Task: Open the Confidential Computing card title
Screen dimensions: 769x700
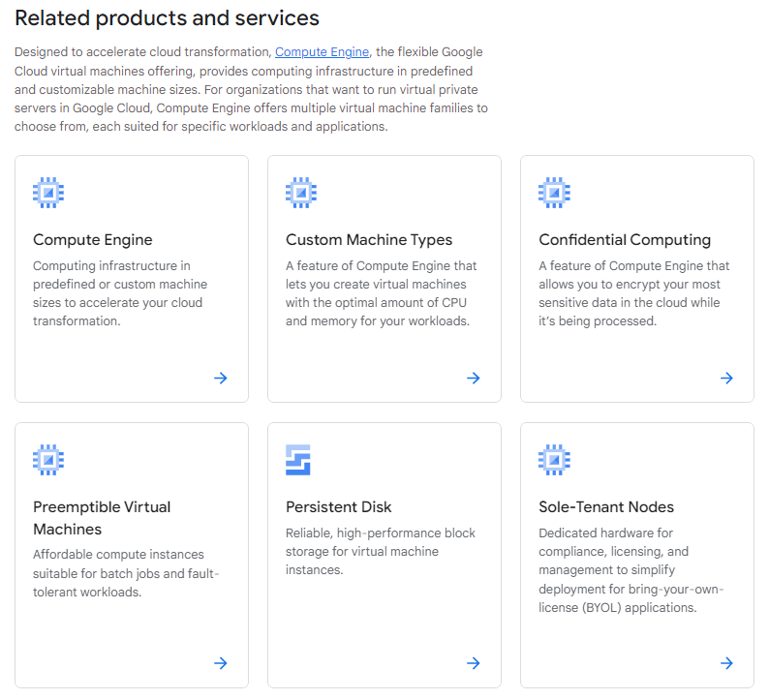Action: 625,240
